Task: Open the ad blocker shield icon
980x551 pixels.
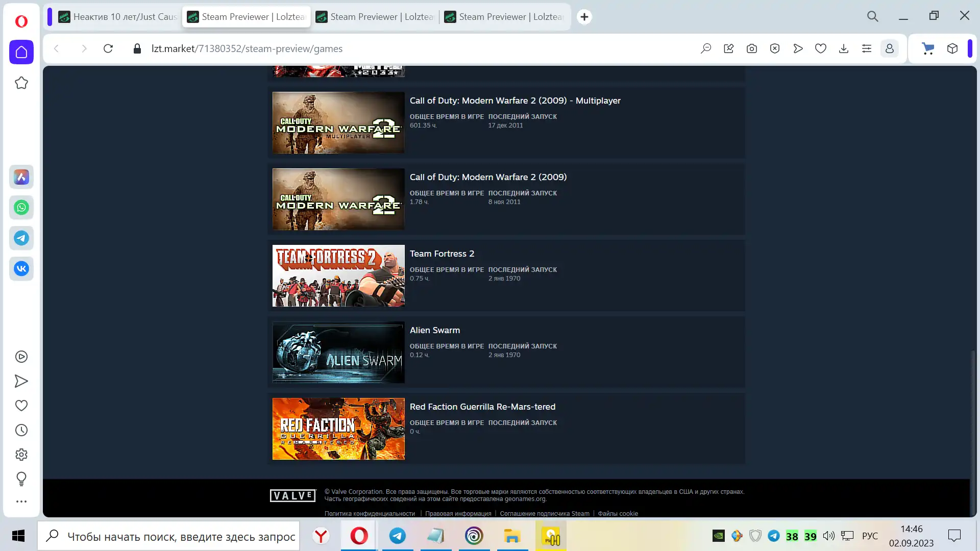Action: point(775,48)
